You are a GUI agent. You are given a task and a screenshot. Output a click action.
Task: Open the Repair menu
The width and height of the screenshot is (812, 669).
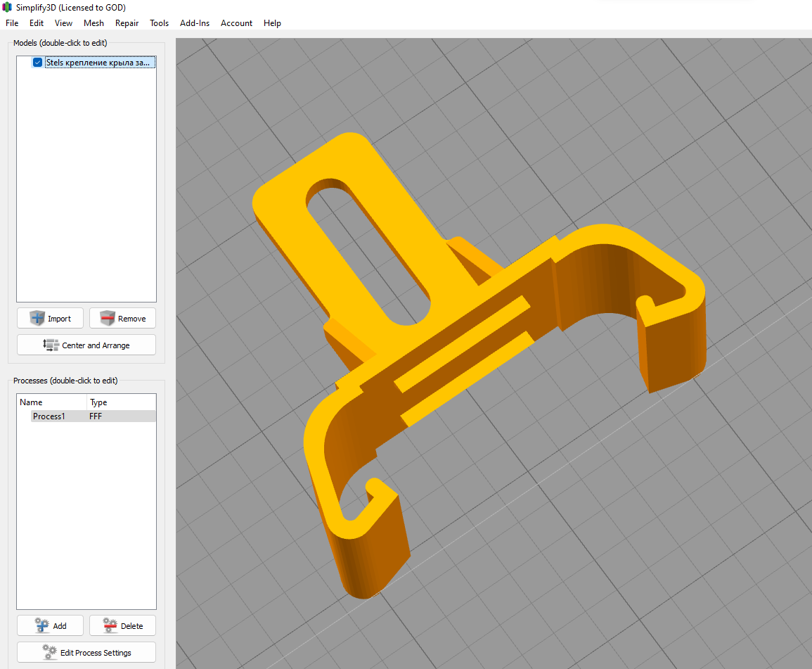[x=127, y=23]
